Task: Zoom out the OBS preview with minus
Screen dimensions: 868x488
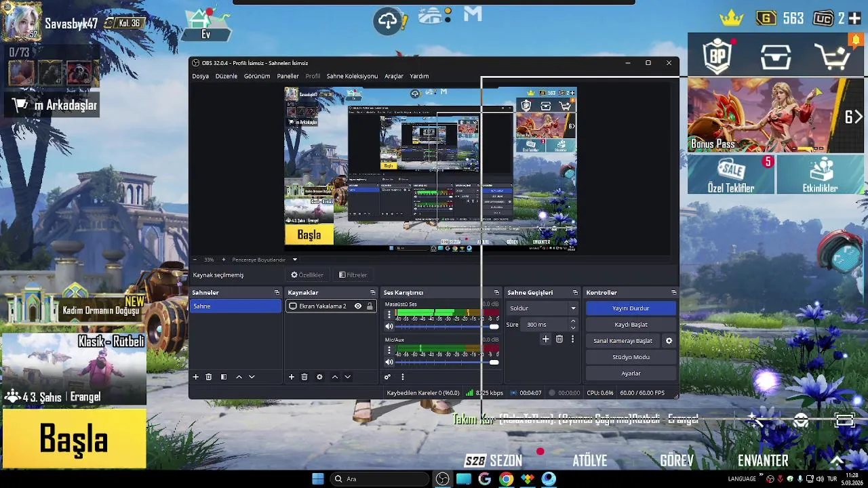Action: tap(195, 260)
